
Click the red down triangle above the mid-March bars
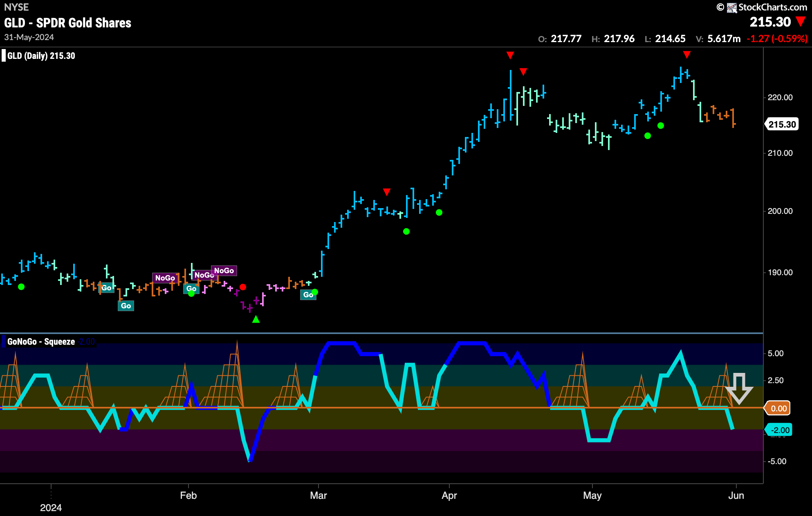pos(387,192)
